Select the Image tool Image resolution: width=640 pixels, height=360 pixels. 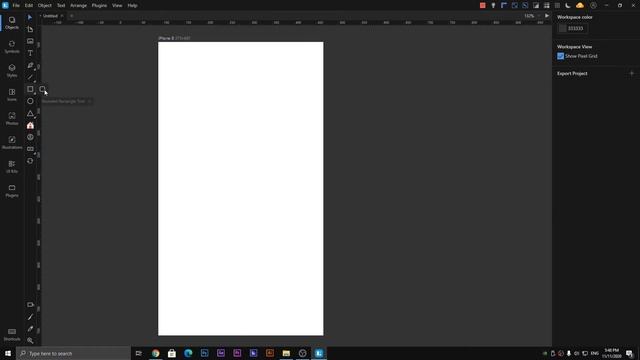30,41
